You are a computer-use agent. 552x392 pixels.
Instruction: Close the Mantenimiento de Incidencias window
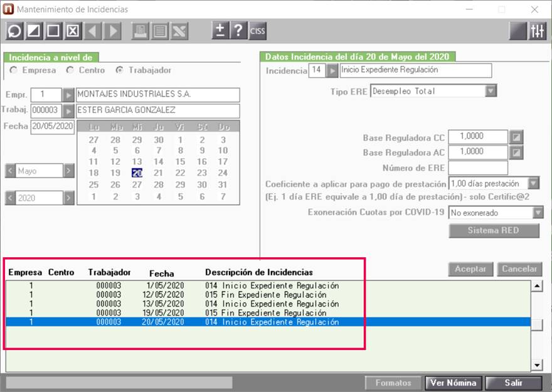tap(534, 9)
